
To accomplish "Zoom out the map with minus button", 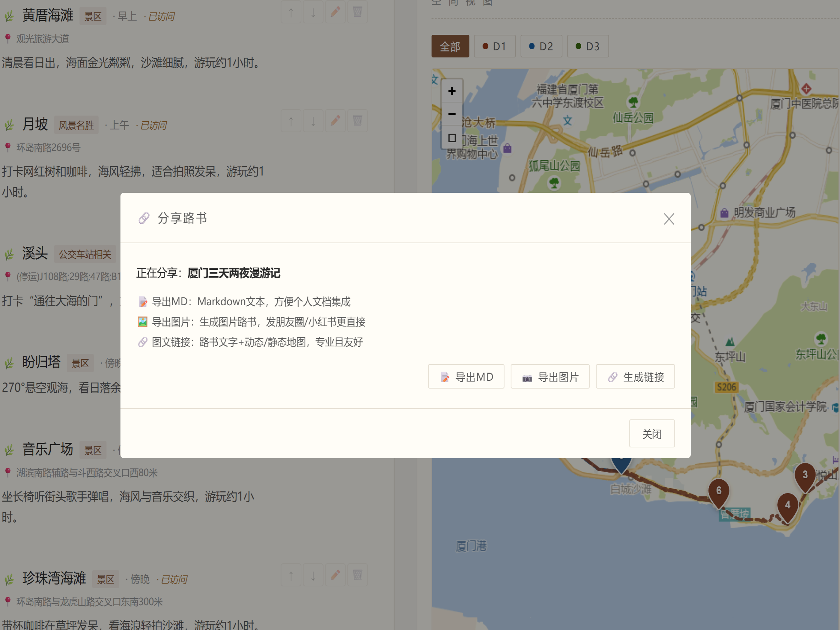I will tap(452, 114).
